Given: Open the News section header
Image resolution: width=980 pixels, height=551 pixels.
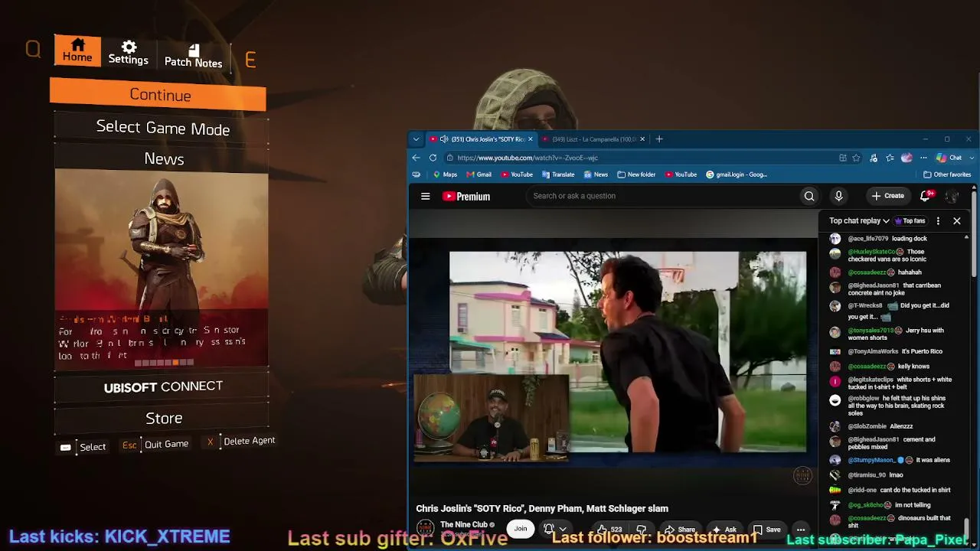Looking at the screenshot, I should [x=164, y=158].
